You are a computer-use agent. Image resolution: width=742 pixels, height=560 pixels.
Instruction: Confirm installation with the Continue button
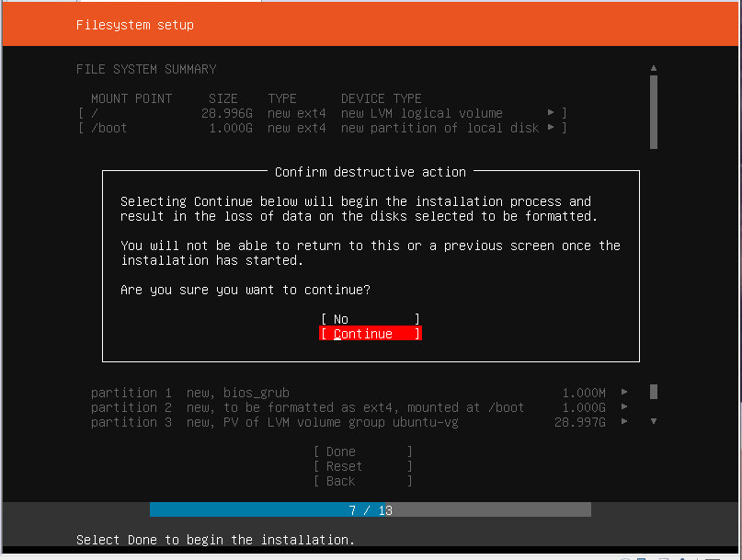coord(370,334)
